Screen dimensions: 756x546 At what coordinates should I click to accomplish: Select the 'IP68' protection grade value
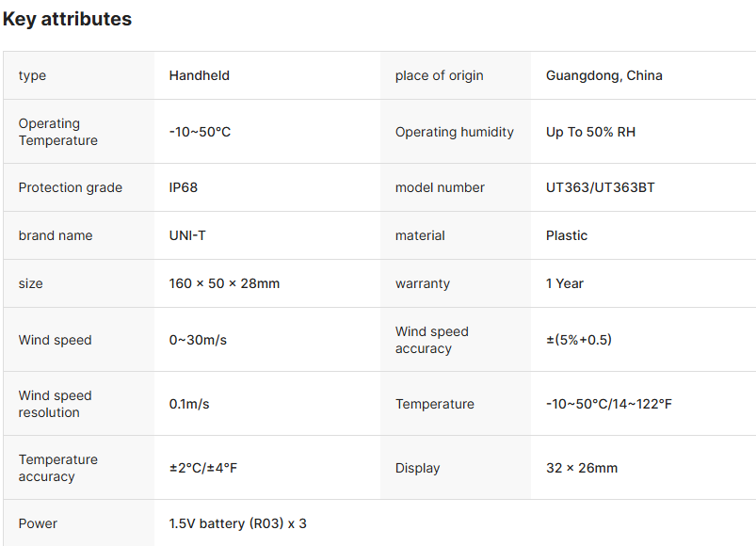pos(184,187)
